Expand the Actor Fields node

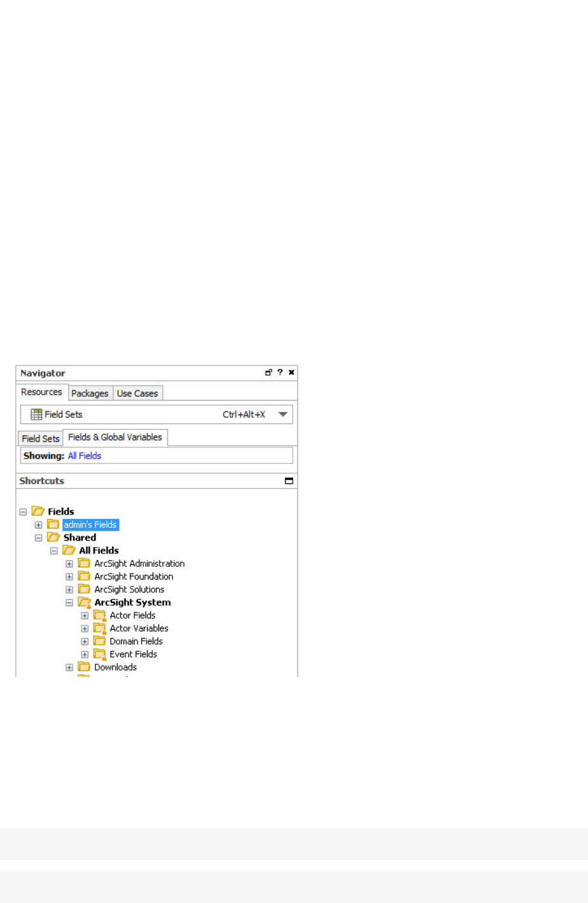[x=85, y=616]
